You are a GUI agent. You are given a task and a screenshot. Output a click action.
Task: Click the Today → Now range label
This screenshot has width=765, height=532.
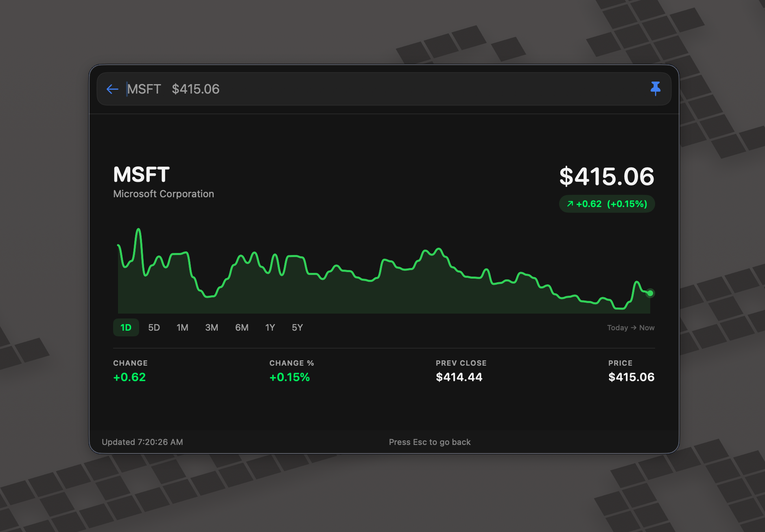631,328
